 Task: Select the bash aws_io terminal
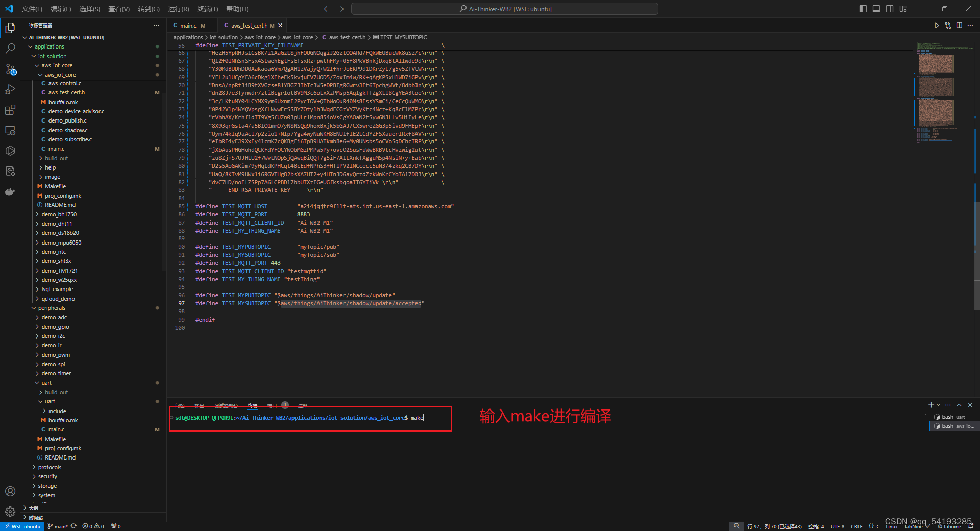click(x=953, y=426)
